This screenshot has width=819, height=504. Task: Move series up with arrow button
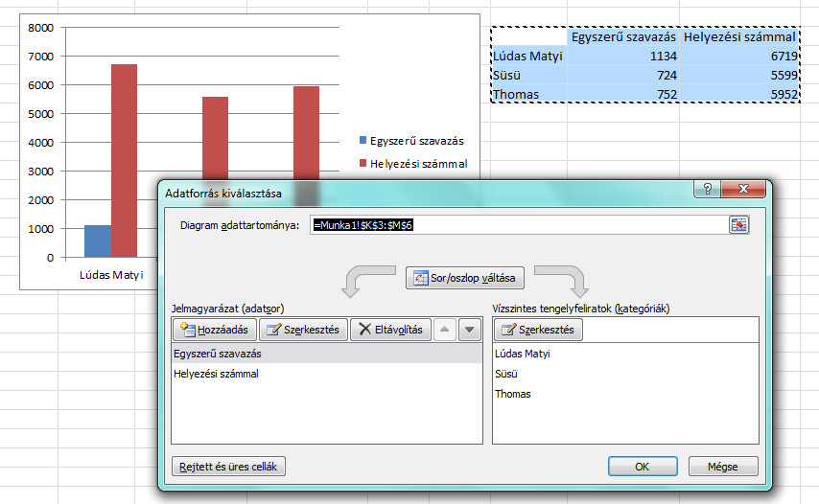tap(444, 330)
